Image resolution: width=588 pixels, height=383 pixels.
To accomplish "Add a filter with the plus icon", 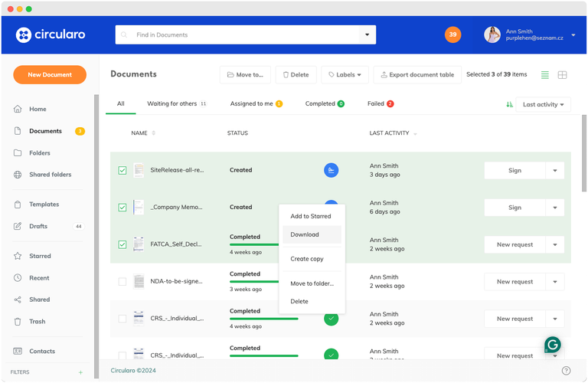I will point(80,372).
